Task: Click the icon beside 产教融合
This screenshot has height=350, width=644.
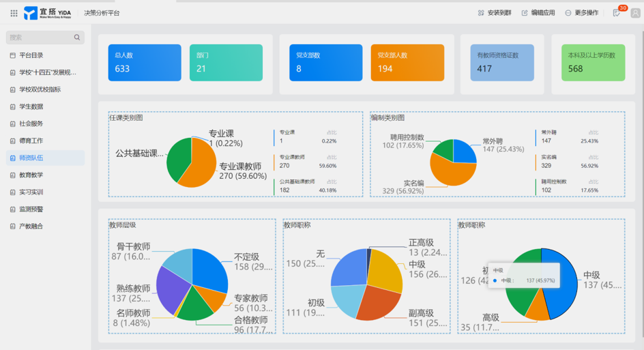Action: [x=13, y=227]
